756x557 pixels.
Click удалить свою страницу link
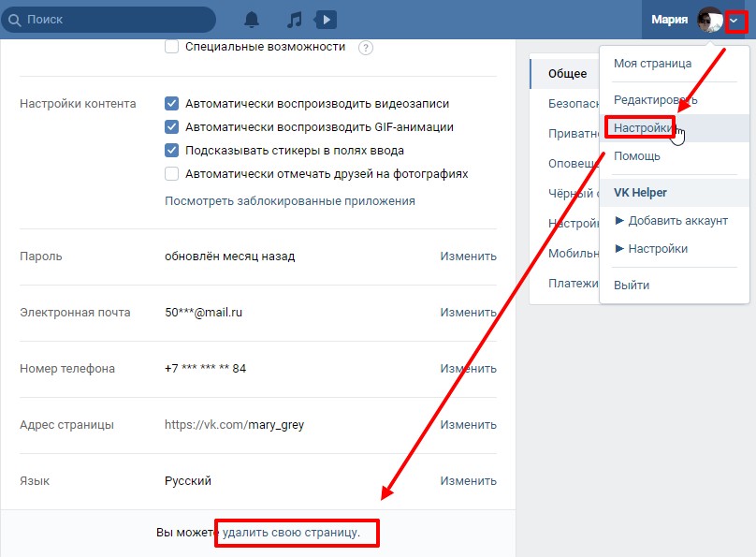click(x=291, y=533)
